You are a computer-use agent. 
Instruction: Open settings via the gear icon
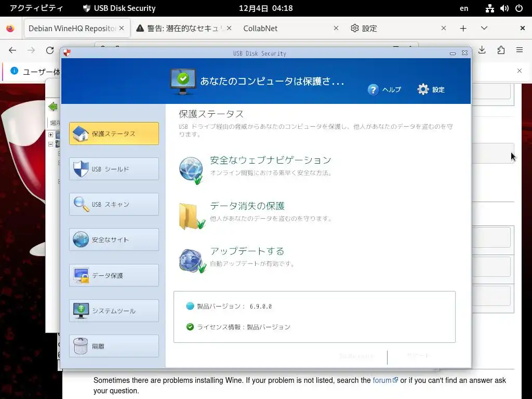[x=423, y=89]
